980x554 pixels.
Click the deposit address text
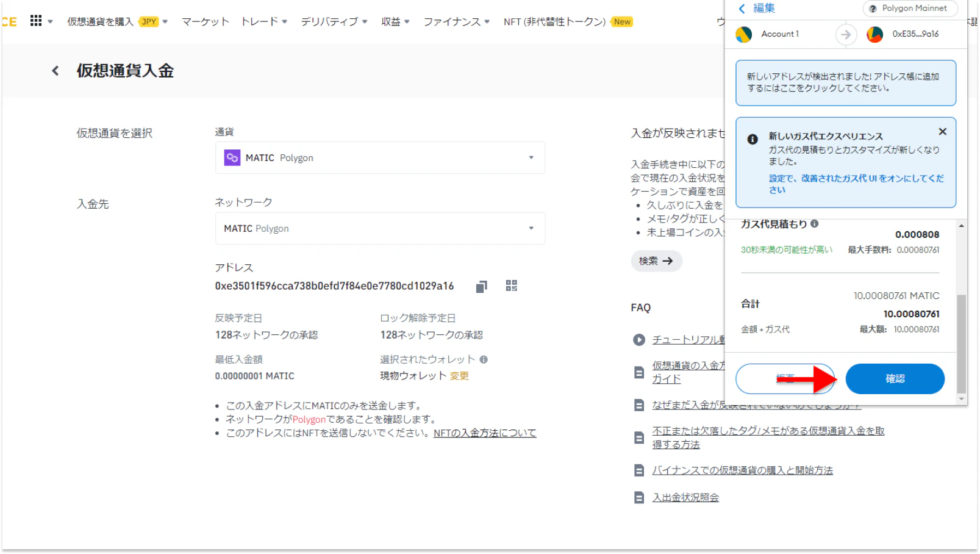point(334,286)
